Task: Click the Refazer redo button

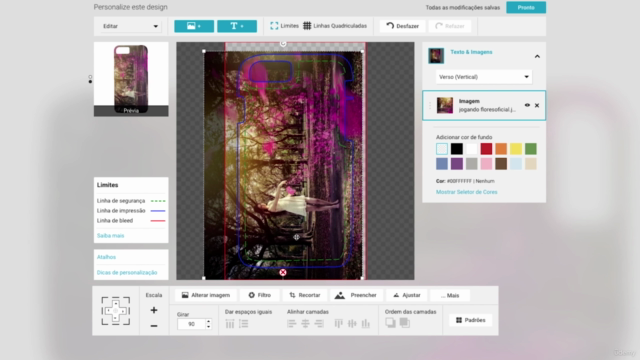Action: (x=450, y=26)
